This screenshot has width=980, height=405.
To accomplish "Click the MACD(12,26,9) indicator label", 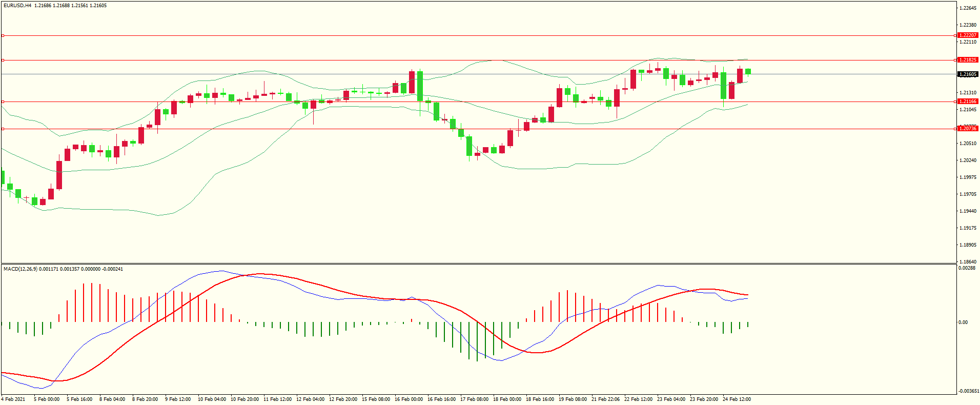I will [20, 269].
